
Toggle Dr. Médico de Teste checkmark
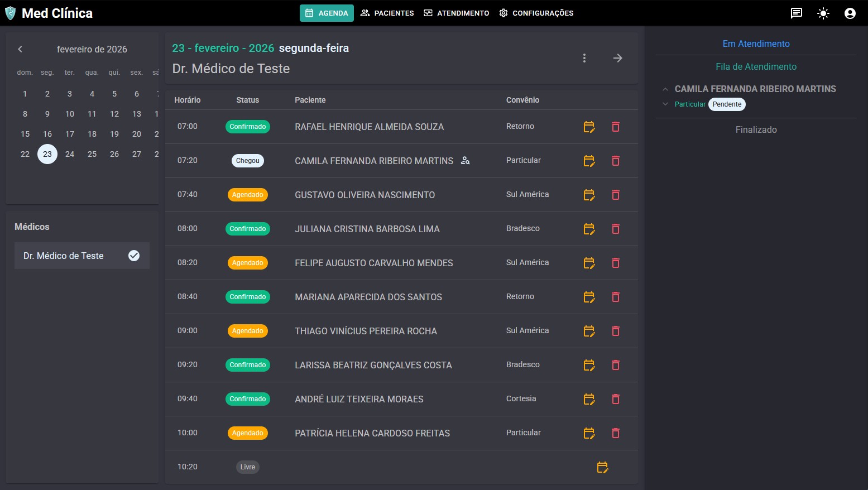(x=134, y=256)
